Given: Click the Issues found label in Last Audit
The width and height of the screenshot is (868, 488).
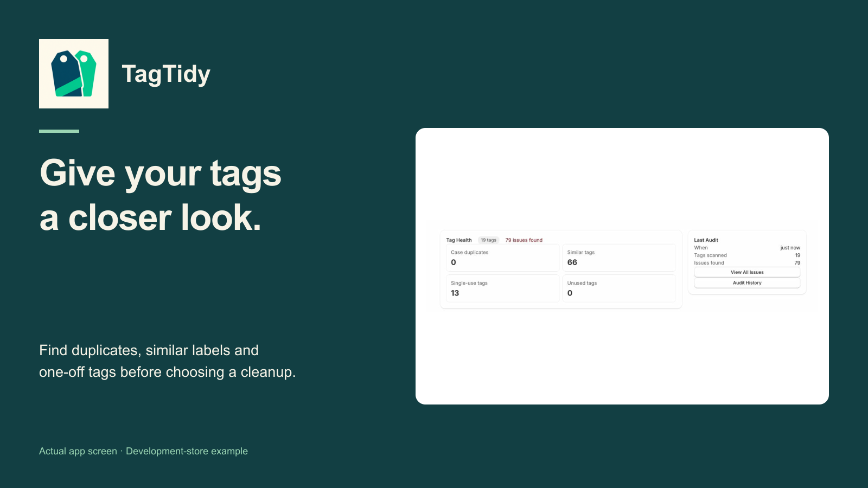Looking at the screenshot, I should [x=709, y=263].
